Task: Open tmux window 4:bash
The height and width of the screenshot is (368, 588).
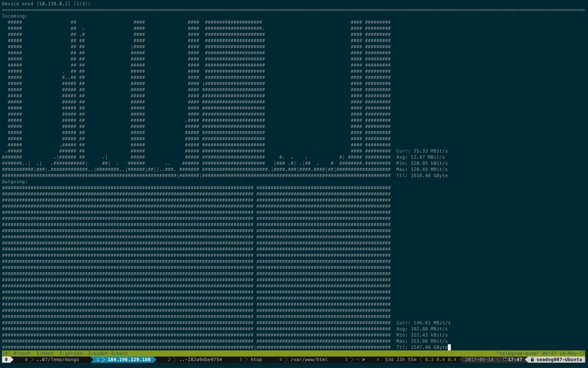Action: [119, 353]
